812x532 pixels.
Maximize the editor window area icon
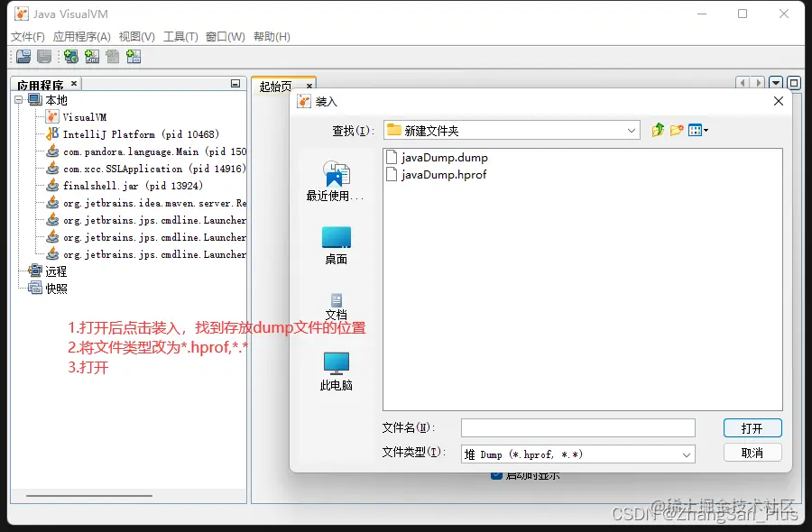pos(793,83)
